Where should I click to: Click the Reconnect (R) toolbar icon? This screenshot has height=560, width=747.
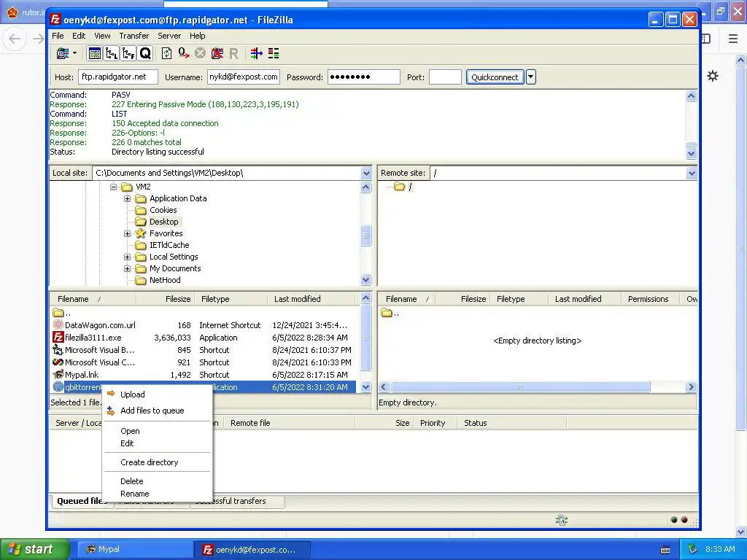point(233,53)
